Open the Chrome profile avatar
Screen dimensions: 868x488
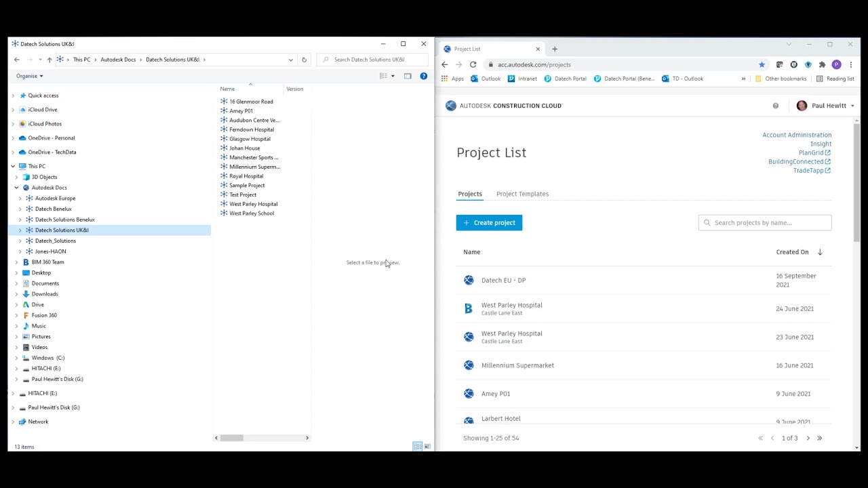[x=836, y=64]
